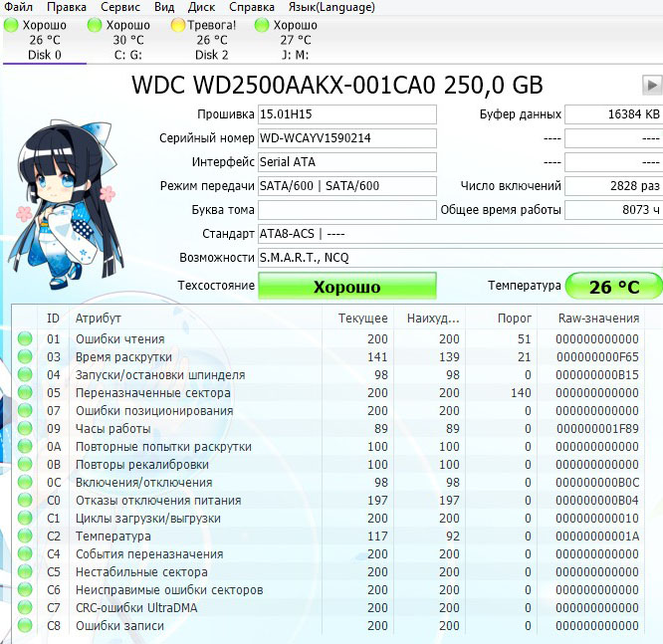The width and height of the screenshot is (663, 644).
Task: Click the Интерфейс Serial ATA field
Action: click(347, 162)
